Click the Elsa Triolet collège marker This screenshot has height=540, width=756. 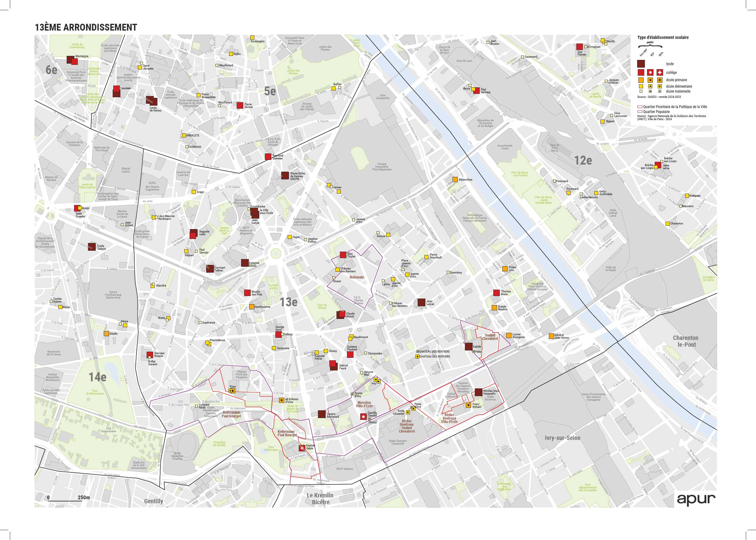[x=343, y=255]
